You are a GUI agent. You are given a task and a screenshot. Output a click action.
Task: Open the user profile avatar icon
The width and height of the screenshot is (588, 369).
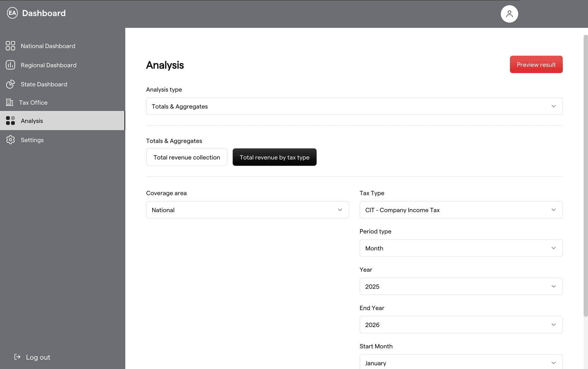509,14
